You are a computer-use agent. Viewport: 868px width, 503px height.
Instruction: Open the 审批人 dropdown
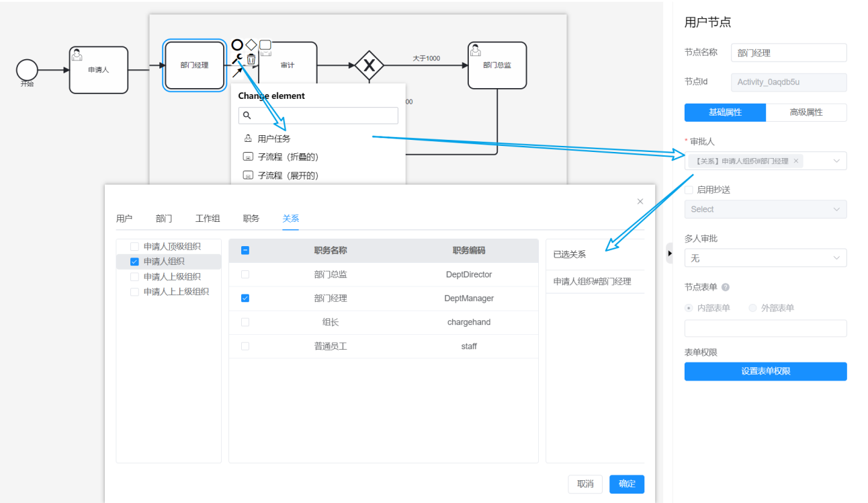coord(765,161)
